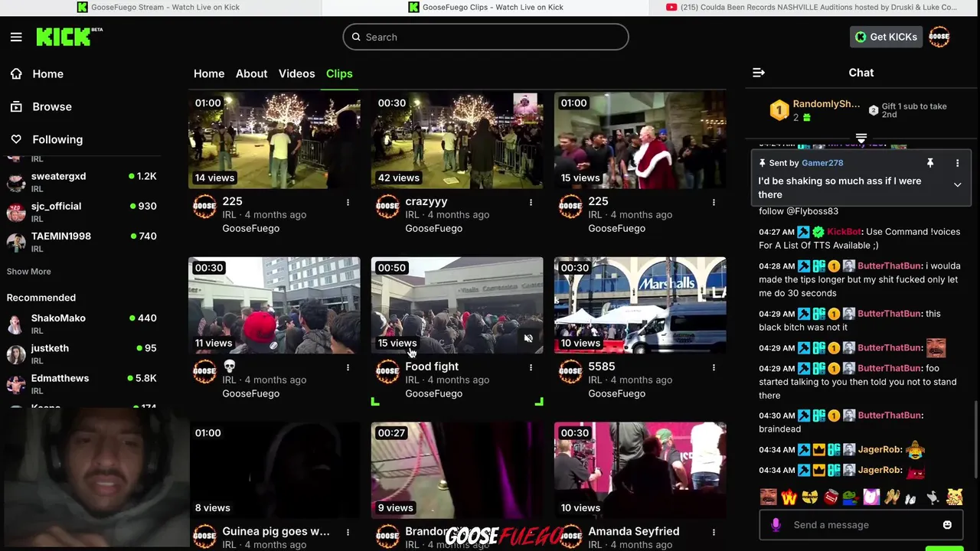Open RandomlySh top gifter leaderboard entry
Screen dimensions: 980x551
pos(815,110)
